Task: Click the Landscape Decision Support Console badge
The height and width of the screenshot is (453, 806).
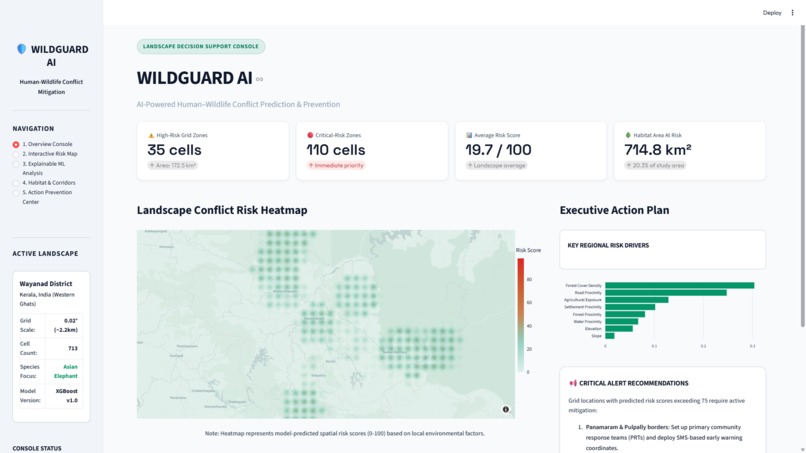Action: coord(201,46)
